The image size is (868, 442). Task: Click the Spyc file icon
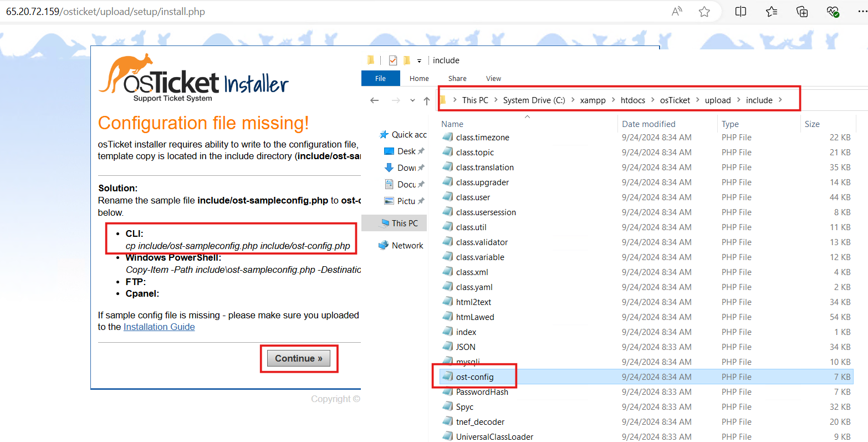point(448,406)
